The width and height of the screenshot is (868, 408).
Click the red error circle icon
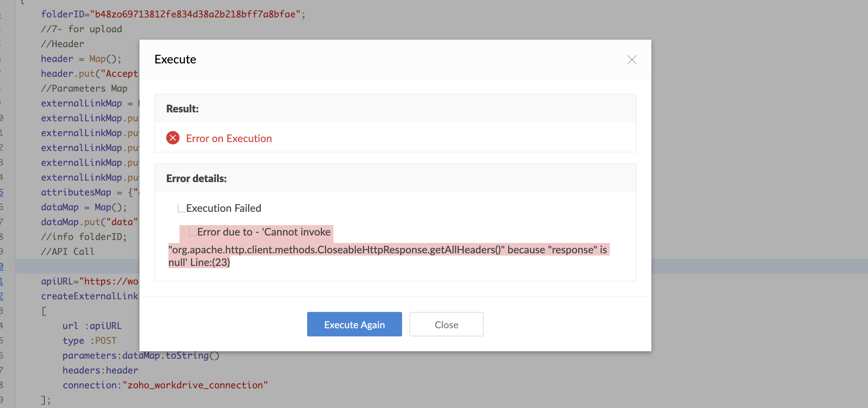pos(173,138)
